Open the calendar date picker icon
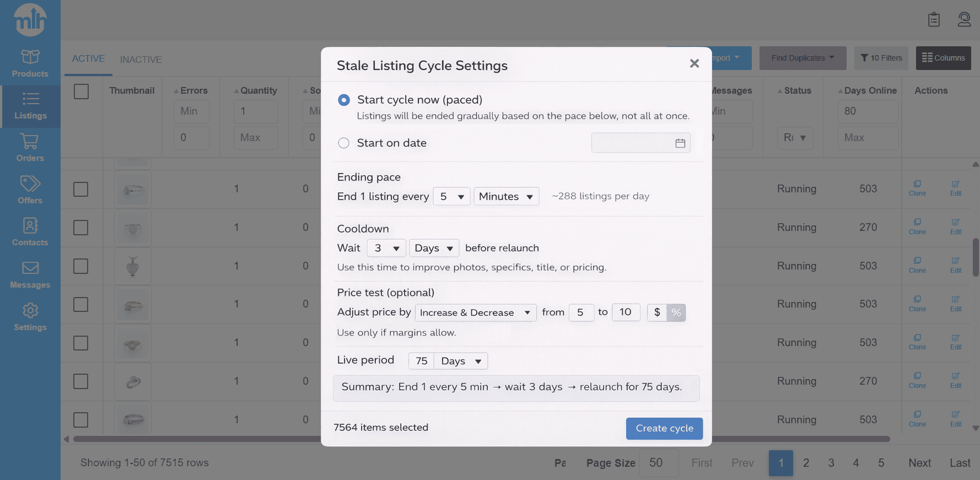This screenshot has width=980, height=480. coord(680,143)
